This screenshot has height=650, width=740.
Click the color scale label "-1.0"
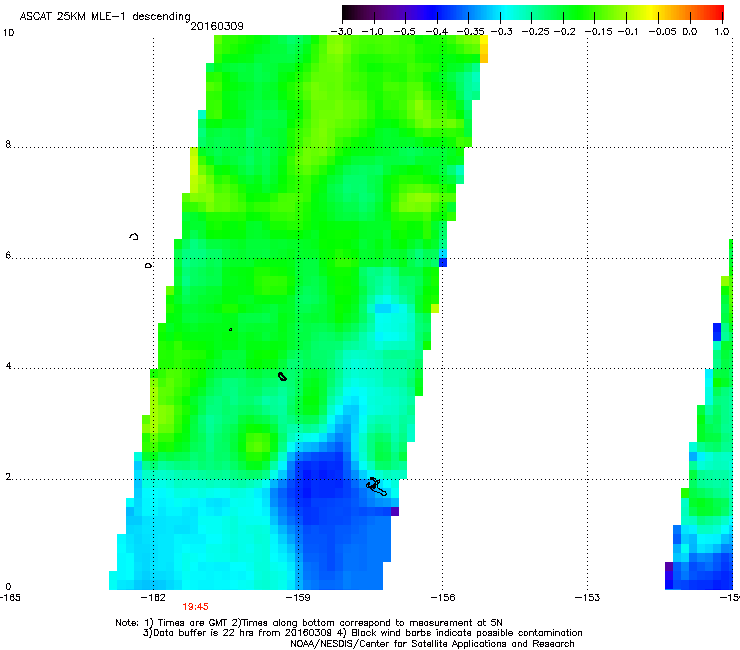(372, 32)
